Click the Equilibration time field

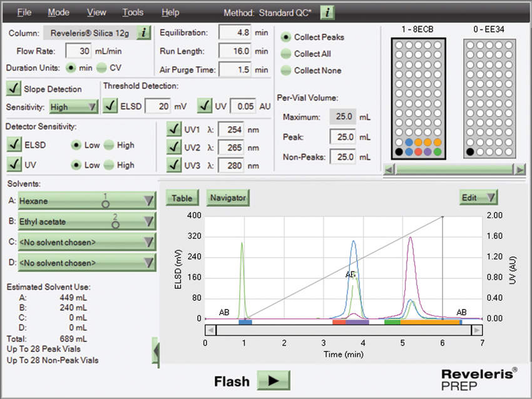pyautogui.click(x=235, y=33)
